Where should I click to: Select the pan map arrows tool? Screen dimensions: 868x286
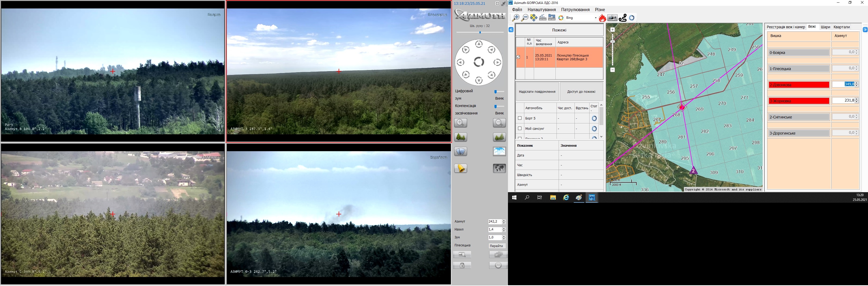click(534, 18)
